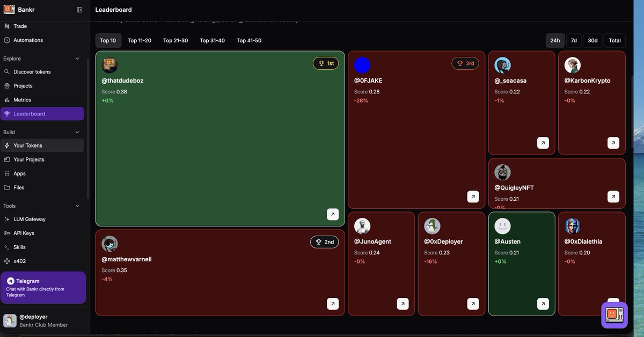Select the 24h time range
The height and width of the screenshot is (337, 644).
[x=555, y=40]
